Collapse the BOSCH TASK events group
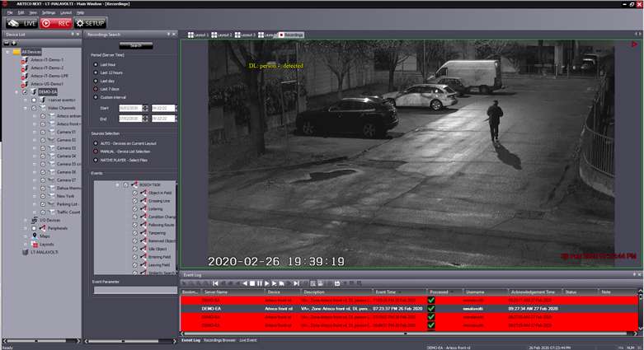 117,184
